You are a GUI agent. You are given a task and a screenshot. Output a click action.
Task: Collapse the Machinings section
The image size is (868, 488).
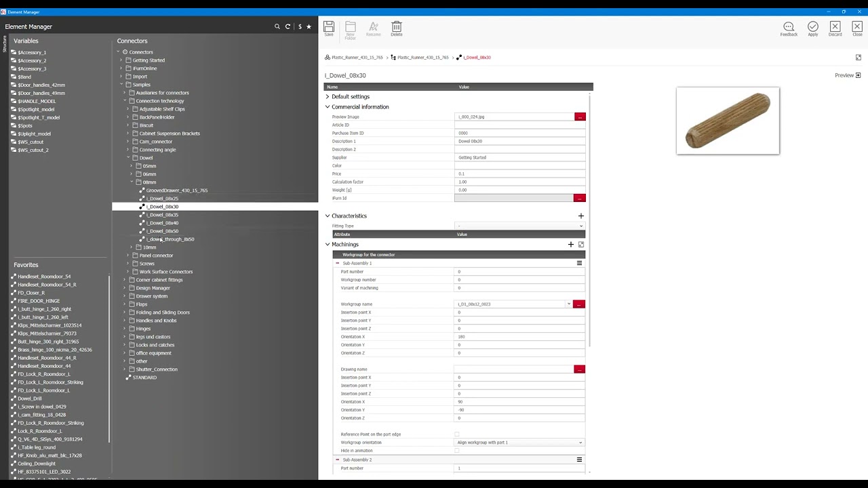328,244
